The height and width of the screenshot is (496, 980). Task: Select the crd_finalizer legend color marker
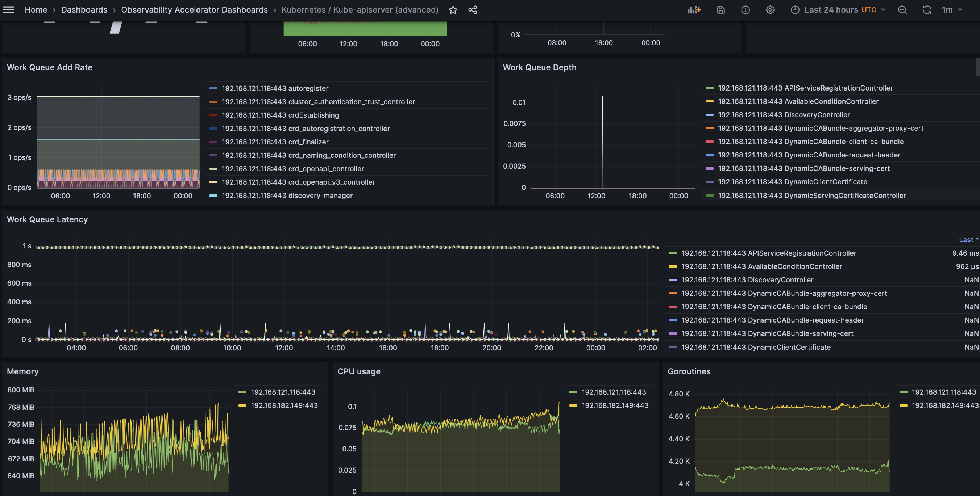[x=213, y=142]
